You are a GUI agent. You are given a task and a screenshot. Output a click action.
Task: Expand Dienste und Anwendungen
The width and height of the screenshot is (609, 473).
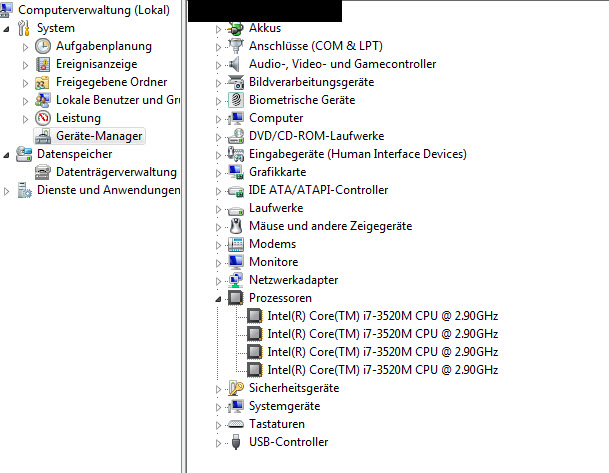coord(6,191)
